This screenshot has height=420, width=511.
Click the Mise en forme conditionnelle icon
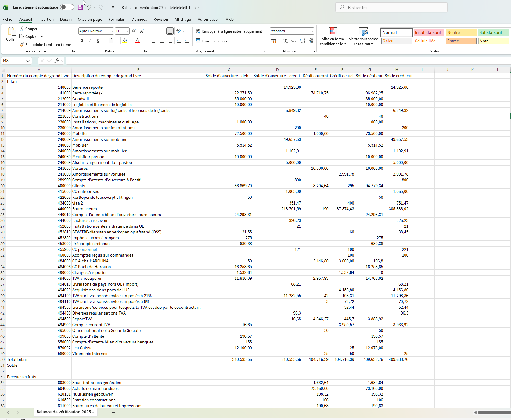(333, 31)
